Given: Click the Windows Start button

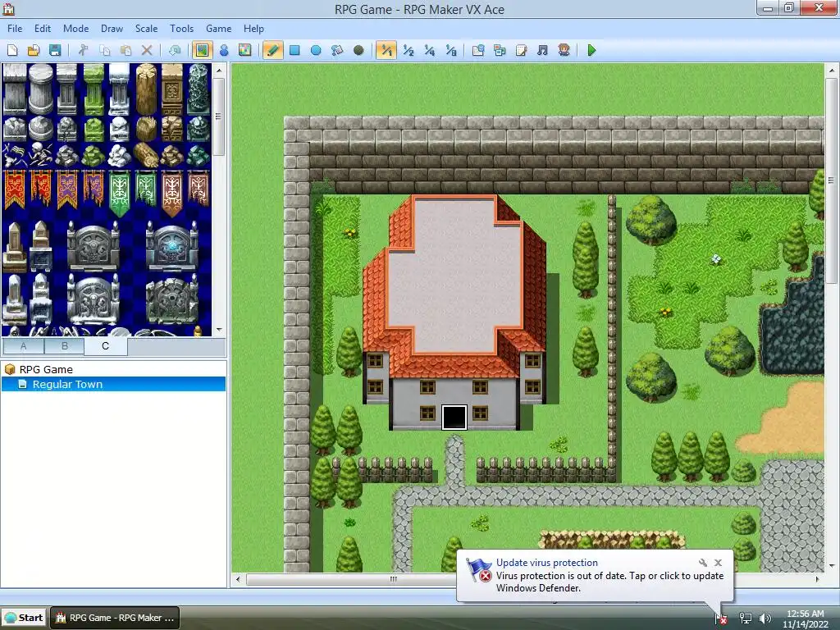Looking at the screenshot, I should [24, 618].
